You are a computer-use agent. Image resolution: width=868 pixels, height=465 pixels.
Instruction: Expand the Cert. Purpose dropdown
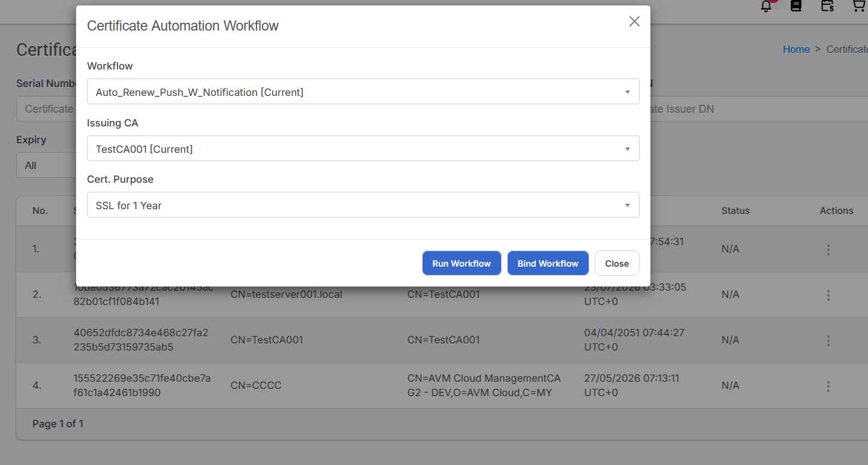click(x=363, y=205)
